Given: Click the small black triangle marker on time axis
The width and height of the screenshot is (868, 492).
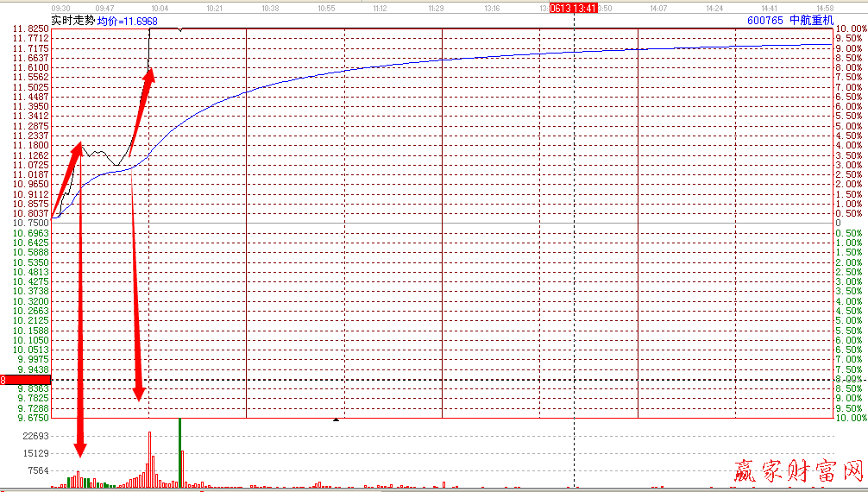Looking at the screenshot, I should 336,419.
